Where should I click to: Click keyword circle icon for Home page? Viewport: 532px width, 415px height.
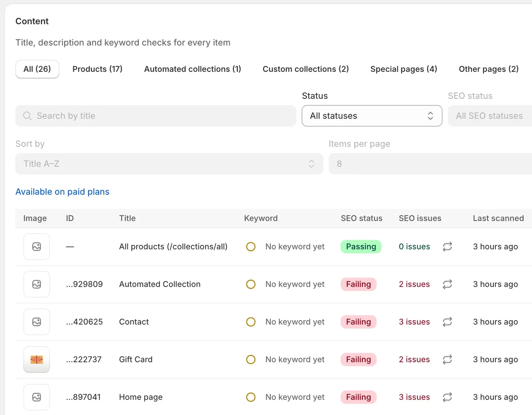tap(251, 397)
